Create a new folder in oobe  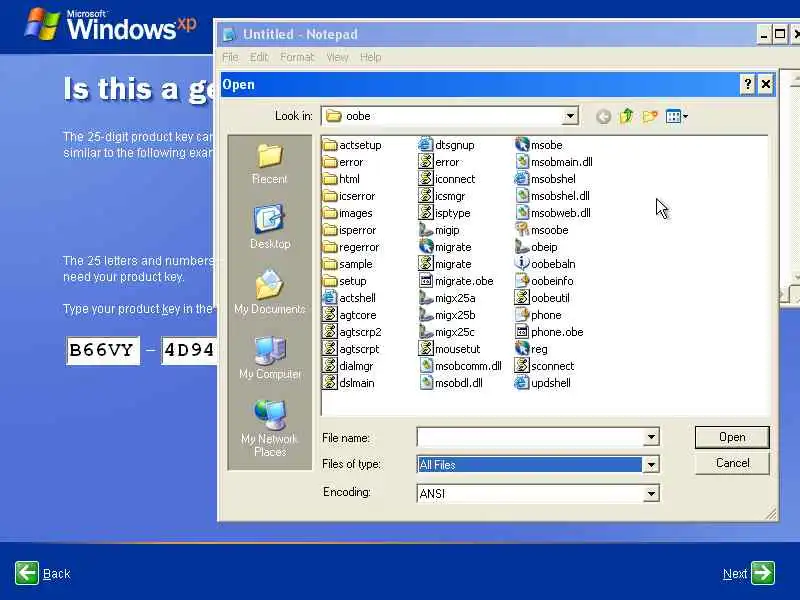pyautogui.click(x=649, y=116)
